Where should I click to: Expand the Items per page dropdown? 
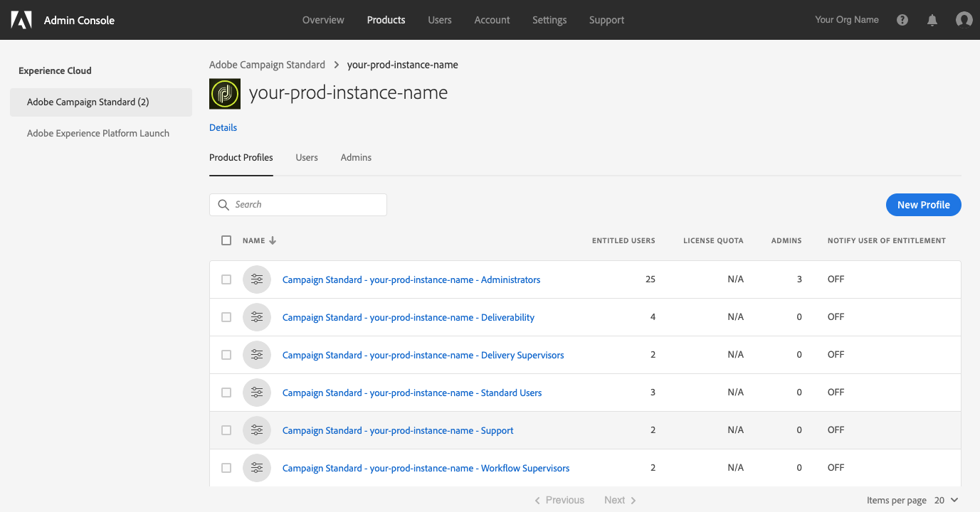947,501
